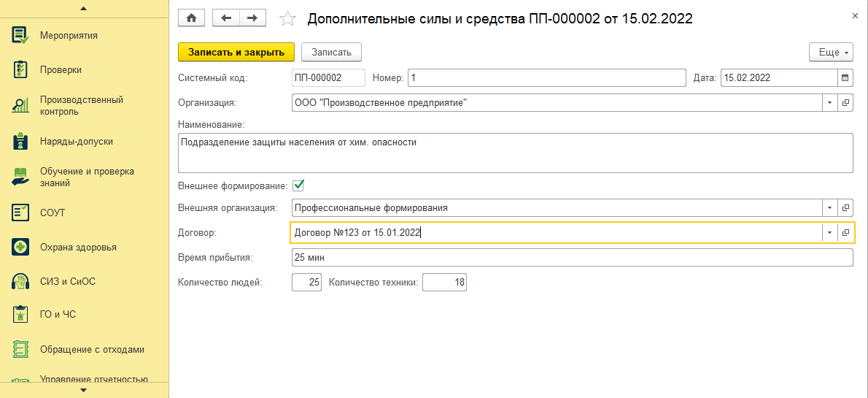
Task: Open the СОУТ section icon
Action: 20,213
